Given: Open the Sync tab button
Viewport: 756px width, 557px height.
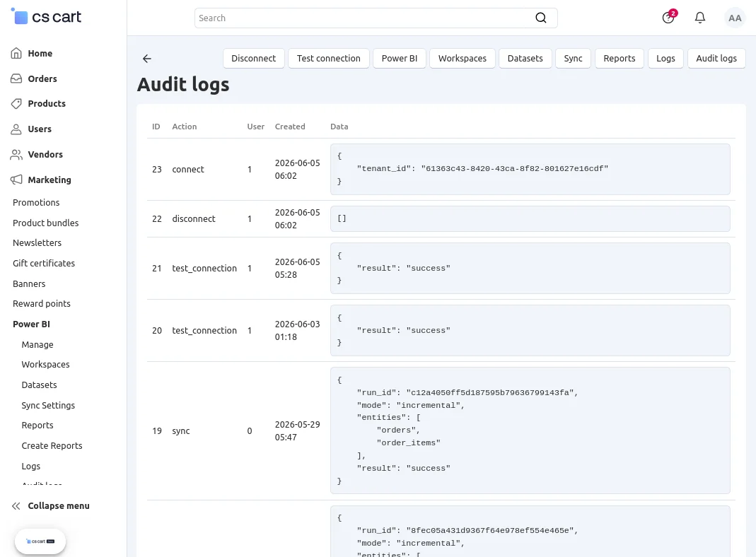Looking at the screenshot, I should [x=574, y=58].
